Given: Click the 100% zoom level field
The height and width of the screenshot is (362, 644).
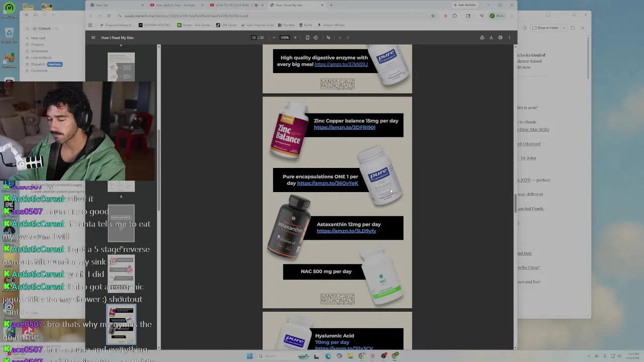Looking at the screenshot, I should (x=285, y=38).
